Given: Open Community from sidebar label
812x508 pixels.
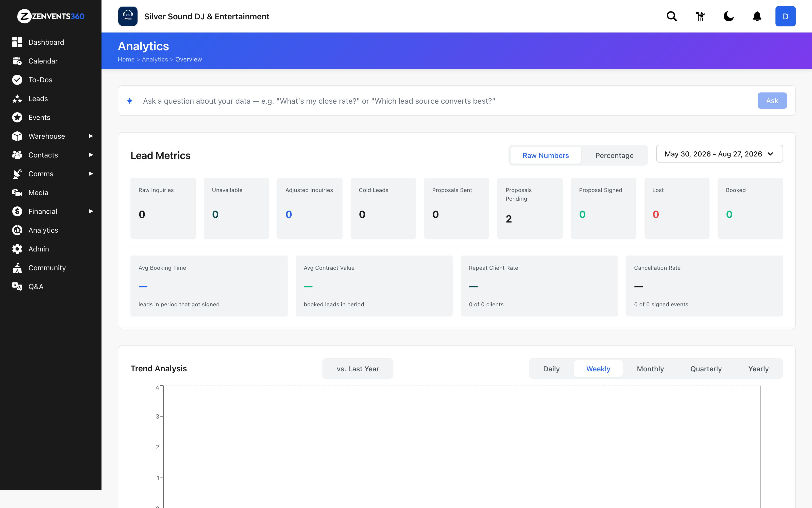Looking at the screenshot, I should pyautogui.click(x=47, y=268).
